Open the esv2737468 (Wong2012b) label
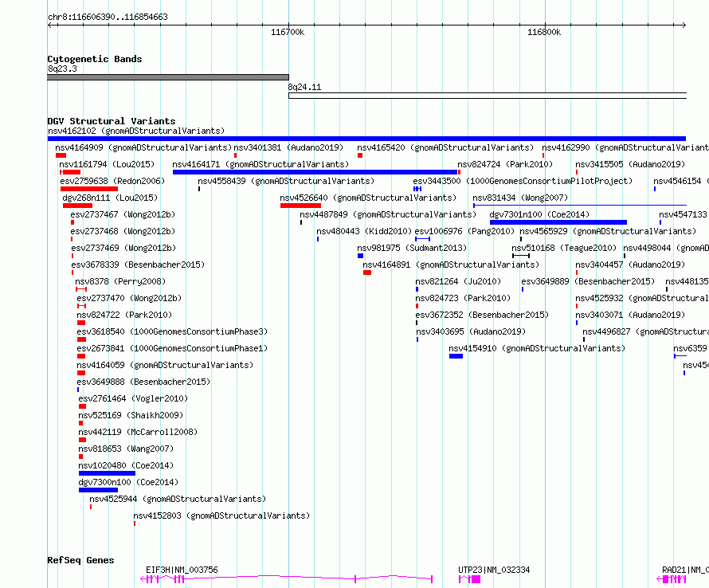Viewport: 709px width, 588px height. coord(123,231)
